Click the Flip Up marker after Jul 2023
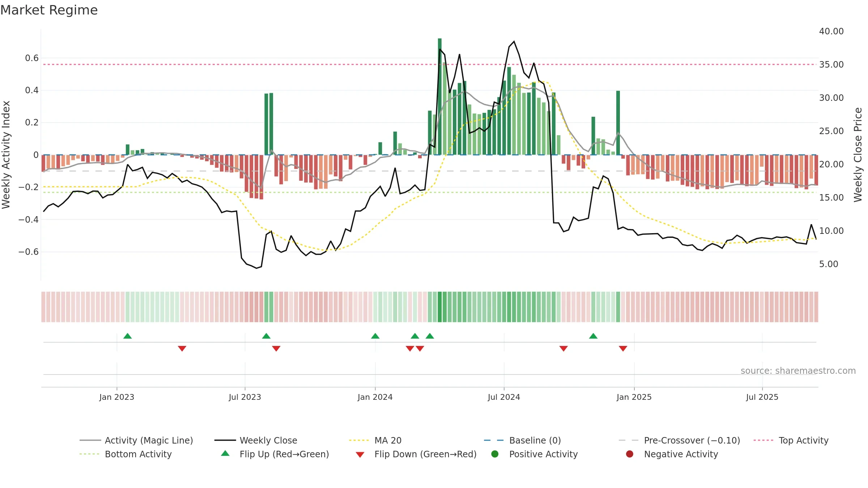The height and width of the screenshot is (488, 868). pos(266,336)
